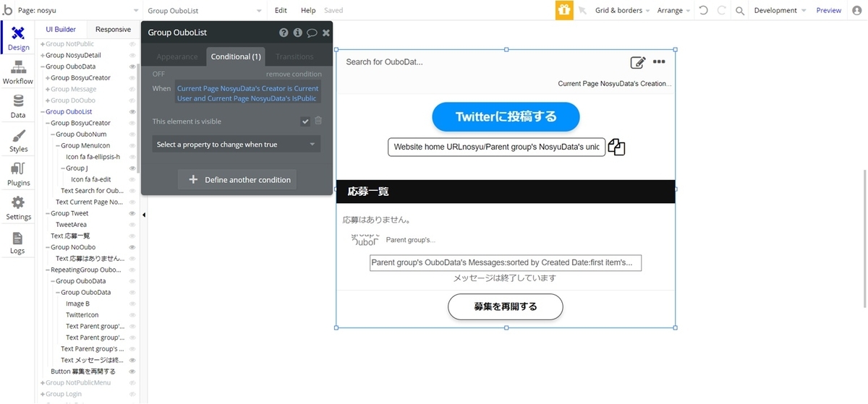Click the redo arrow in top toolbar
The height and width of the screenshot is (404, 868).
pyautogui.click(x=721, y=11)
